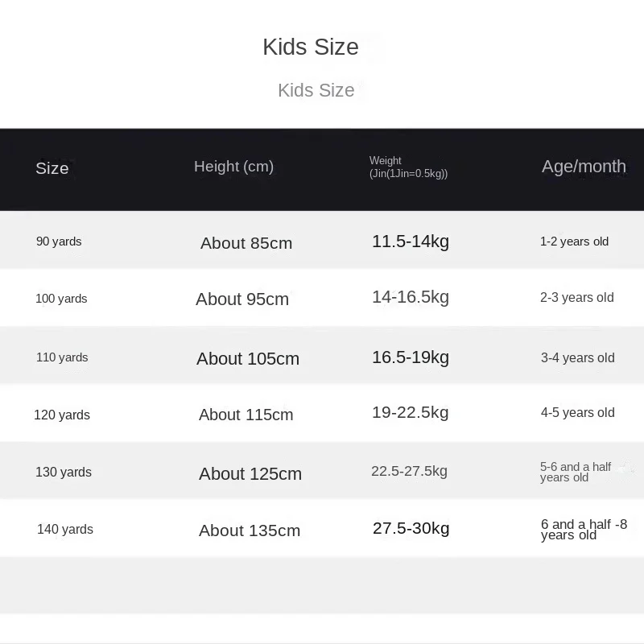Image resolution: width=644 pixels, height=644 pixels.
Task: Select the "140 yards" size cell
Action: point(65,530)
